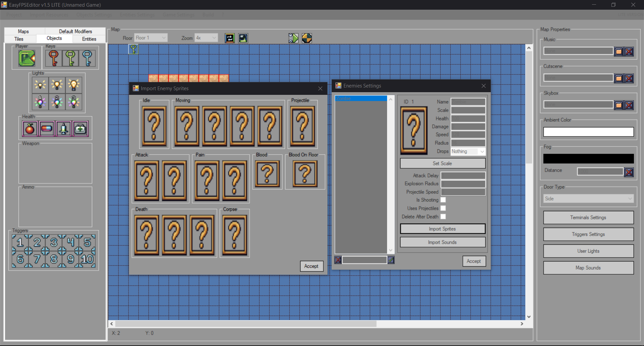Screen dimensions: 644x346
Task: Select trigger number 10
Action: pos(87,259)
